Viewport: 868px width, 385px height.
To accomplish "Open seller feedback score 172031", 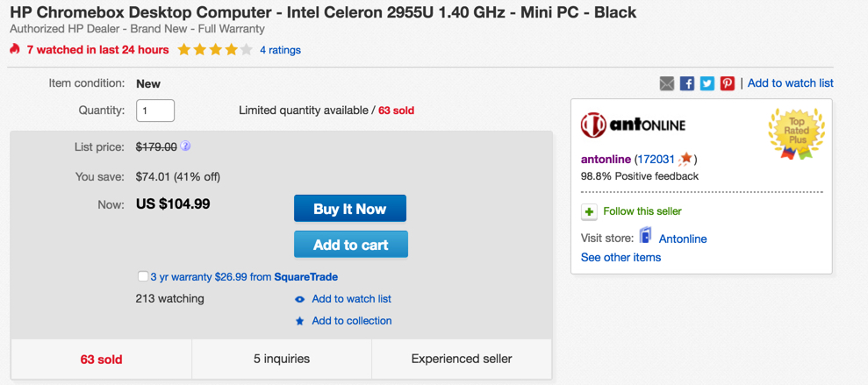I will pyautogui.click(x=656, y=160).
